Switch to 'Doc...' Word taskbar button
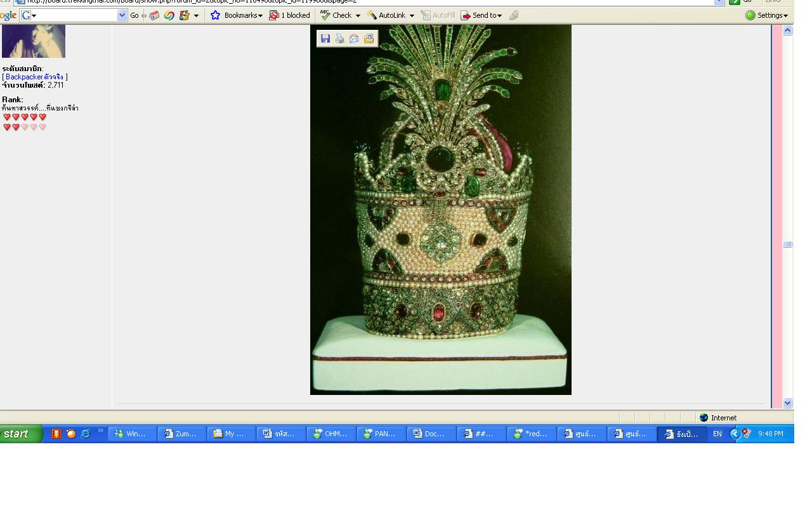Viewport: 812px width, 508px height. click(432, 434)
